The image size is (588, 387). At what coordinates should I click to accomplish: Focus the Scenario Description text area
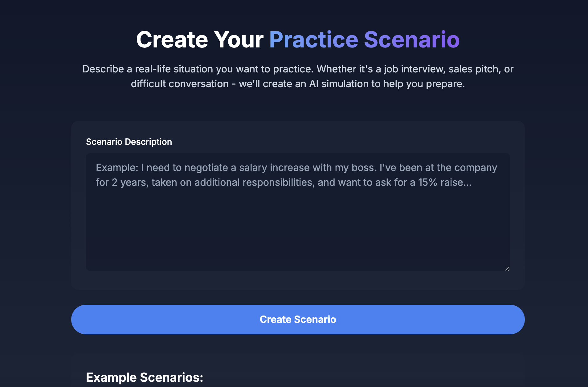[298, 212]
